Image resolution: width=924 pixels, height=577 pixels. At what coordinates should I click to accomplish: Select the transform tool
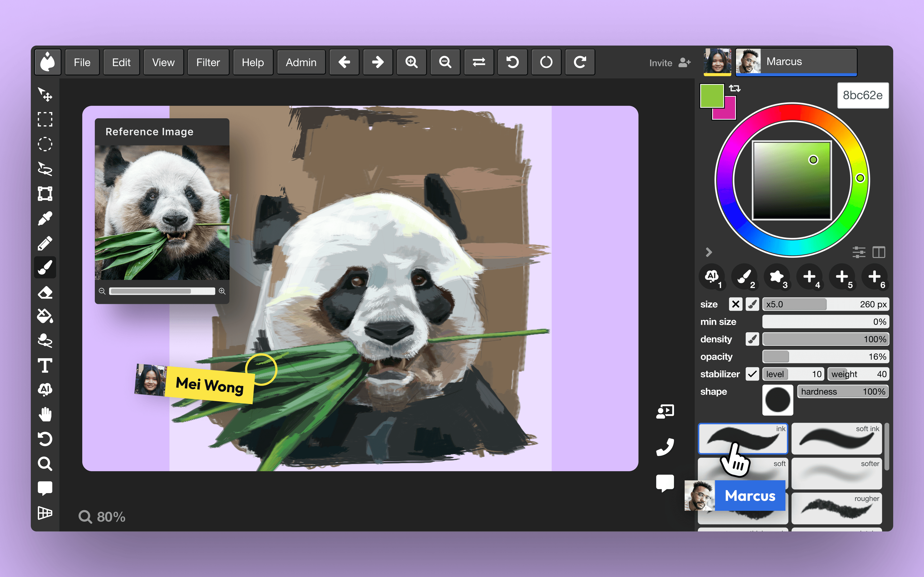pos(45,194)
